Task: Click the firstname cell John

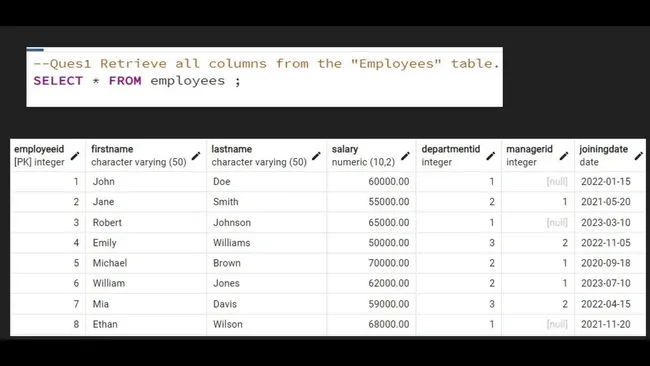Action: click(x=146, y=182)
